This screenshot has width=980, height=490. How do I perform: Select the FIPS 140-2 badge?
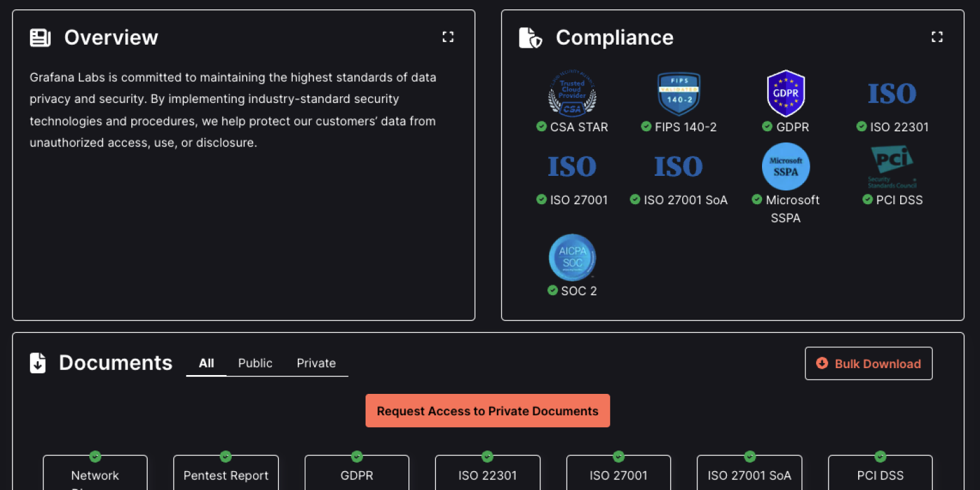click(x=679, y=94)
